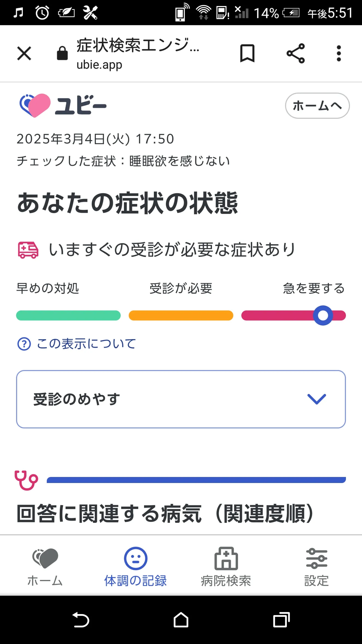The image size is (362, 644).
Task: Tap the Android recent apps button
Action: [281, 620]
